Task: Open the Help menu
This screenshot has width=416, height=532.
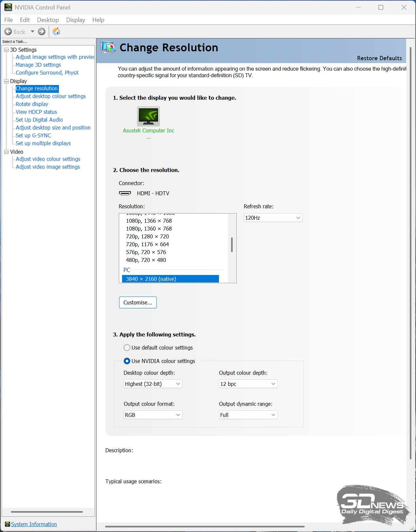Action: (x=98, y=20)
